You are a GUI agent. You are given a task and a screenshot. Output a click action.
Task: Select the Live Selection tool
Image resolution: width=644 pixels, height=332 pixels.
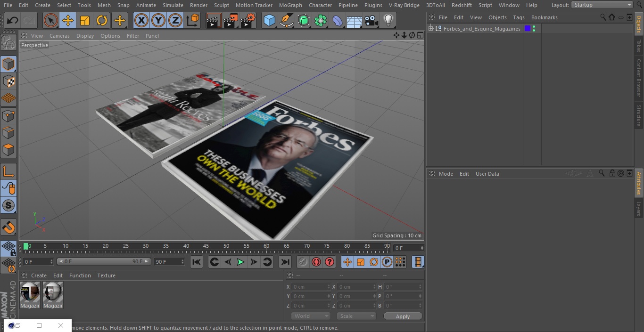tap(50, 21)
